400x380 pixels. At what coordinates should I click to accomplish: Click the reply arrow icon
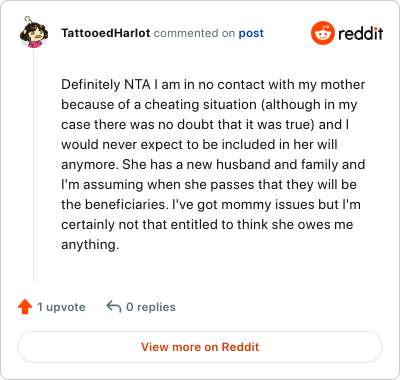tap(114, 307)
